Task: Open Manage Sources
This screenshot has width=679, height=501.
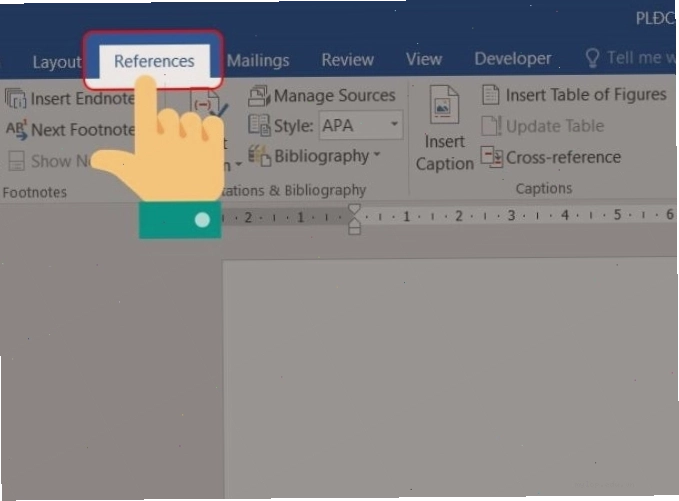Action: tap(334, 95)
